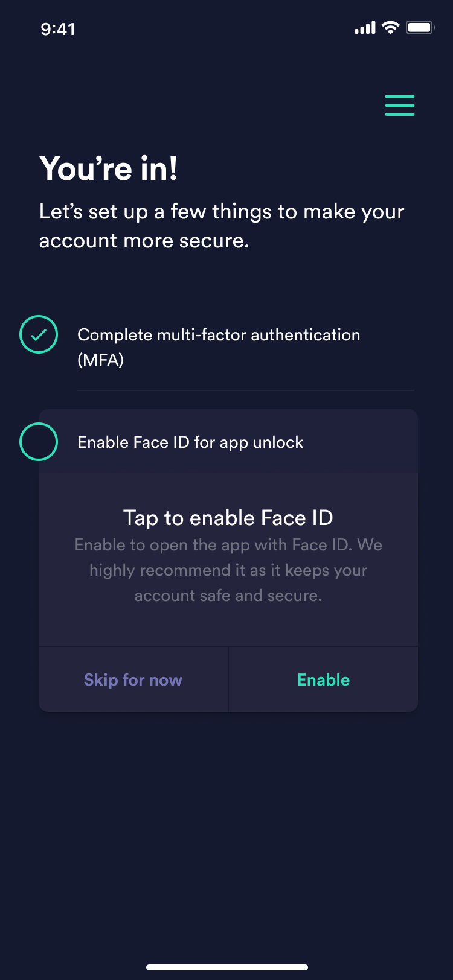
Task: Open the hamburger menu
Action: tap(400, 105)
